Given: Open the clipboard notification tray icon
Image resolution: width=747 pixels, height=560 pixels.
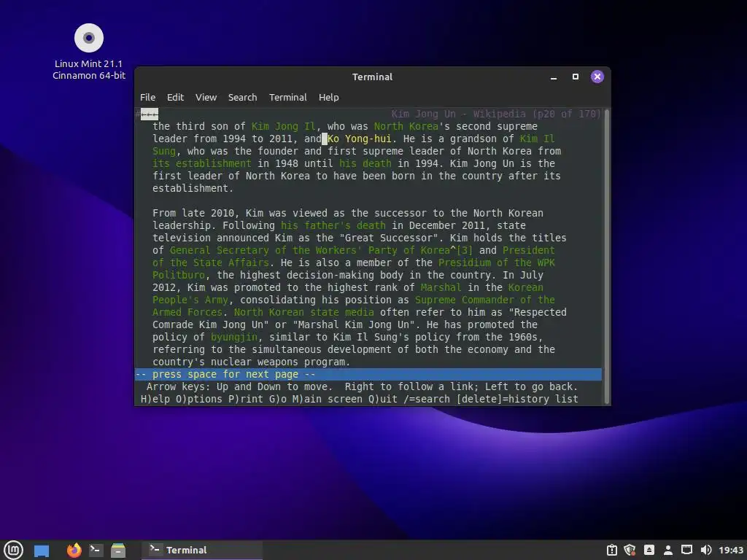Looking at the screenshot, I should (x=612, y=550).
